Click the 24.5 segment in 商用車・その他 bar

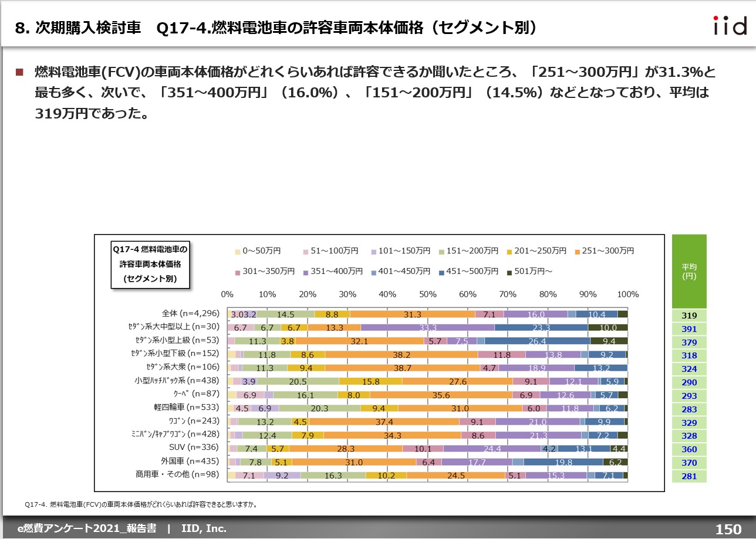point(456,475)
